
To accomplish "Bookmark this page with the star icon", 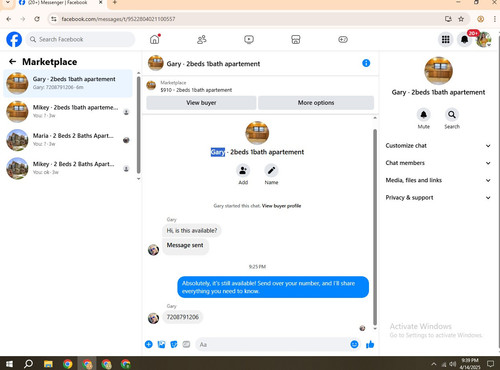I will tap(461, 19).
